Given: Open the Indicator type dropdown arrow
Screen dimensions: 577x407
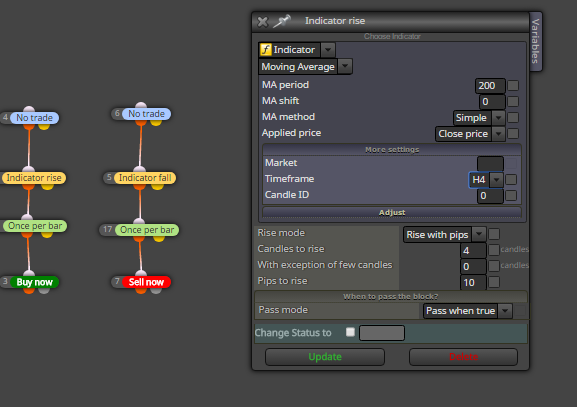Looking at the screenshot, I should 328,50.
